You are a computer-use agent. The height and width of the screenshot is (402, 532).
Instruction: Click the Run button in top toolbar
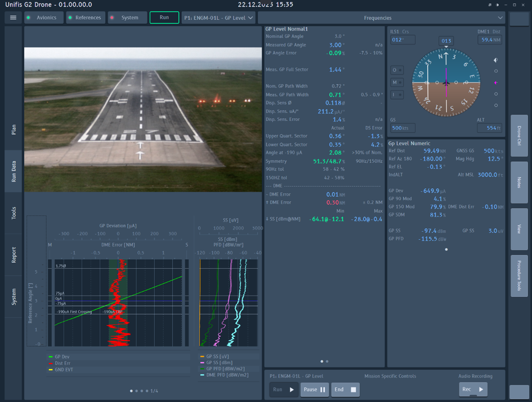coord(164,17)
